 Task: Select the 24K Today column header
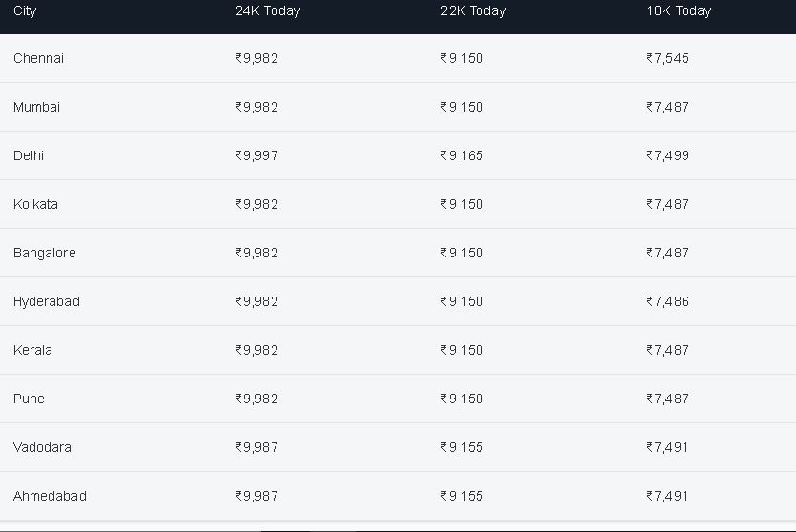[x=268, y=11]
